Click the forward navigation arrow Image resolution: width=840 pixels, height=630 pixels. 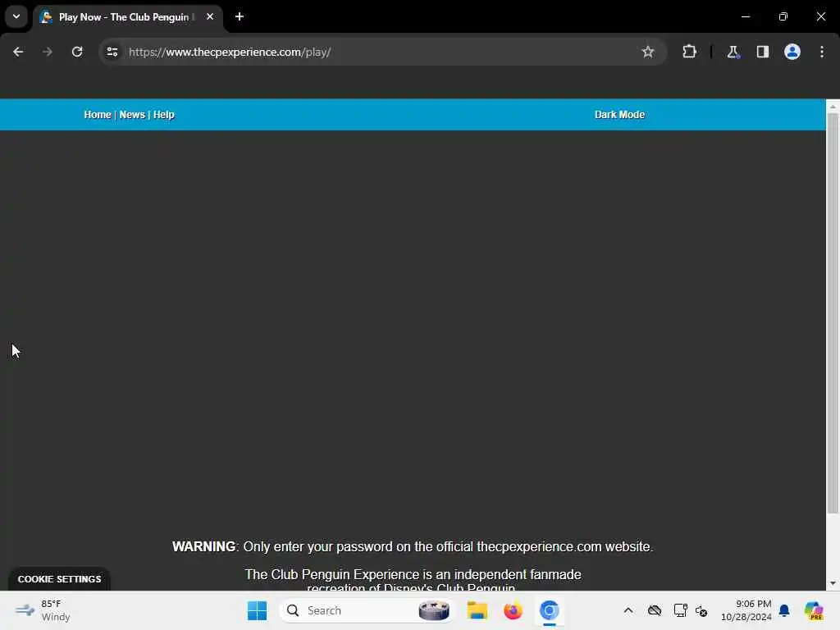tap(47, 52)
